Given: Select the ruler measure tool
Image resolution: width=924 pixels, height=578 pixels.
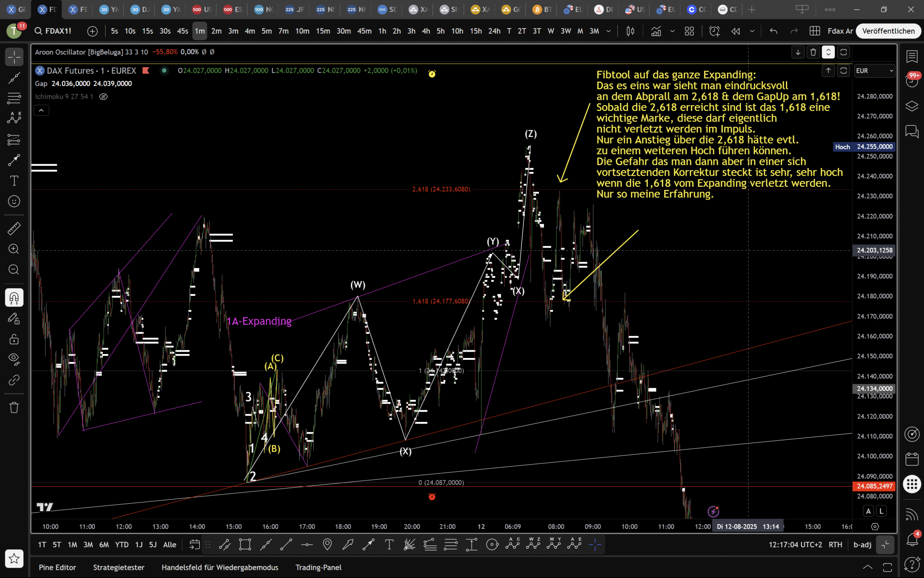Looking at the screenshot, I should (x=14, y=229).
